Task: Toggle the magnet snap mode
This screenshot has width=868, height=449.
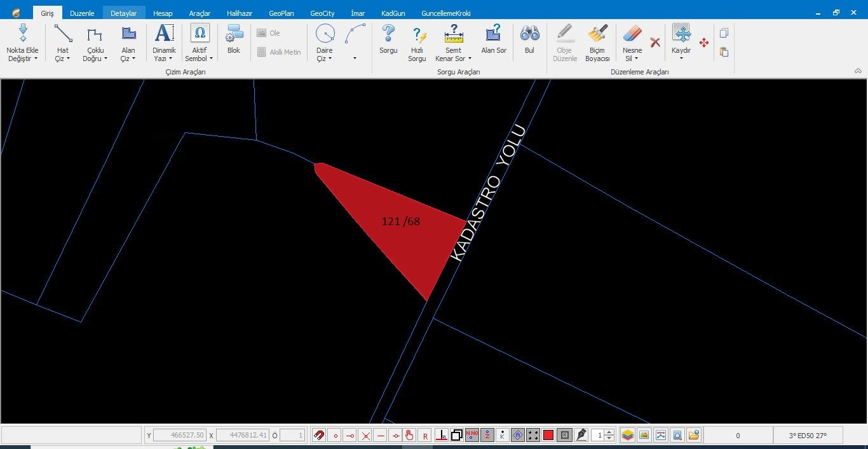Action: 320,436
